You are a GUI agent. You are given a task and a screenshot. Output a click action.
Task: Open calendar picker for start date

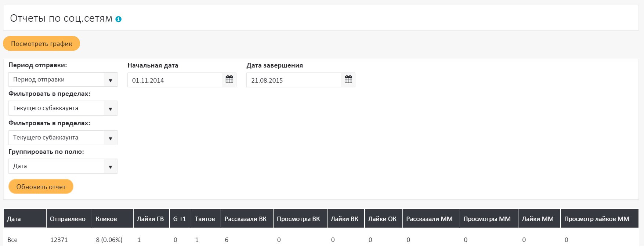(229, 80)
